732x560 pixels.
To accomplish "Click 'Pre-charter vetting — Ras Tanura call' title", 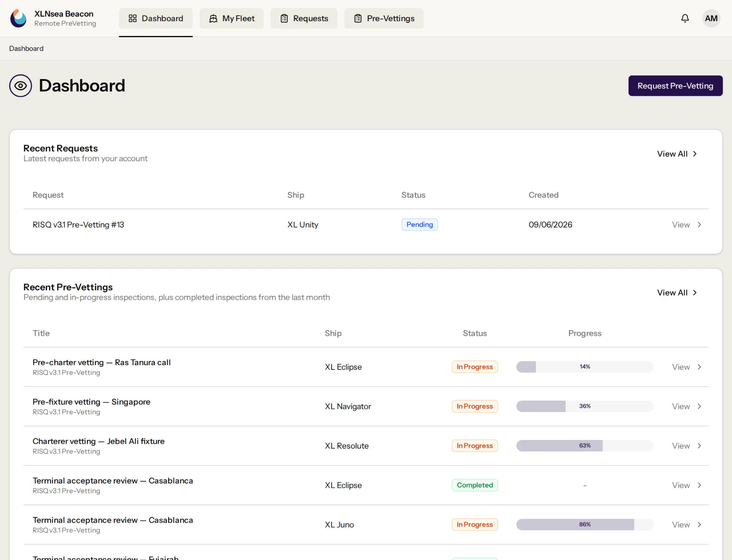I will click(x=102, y=362).
